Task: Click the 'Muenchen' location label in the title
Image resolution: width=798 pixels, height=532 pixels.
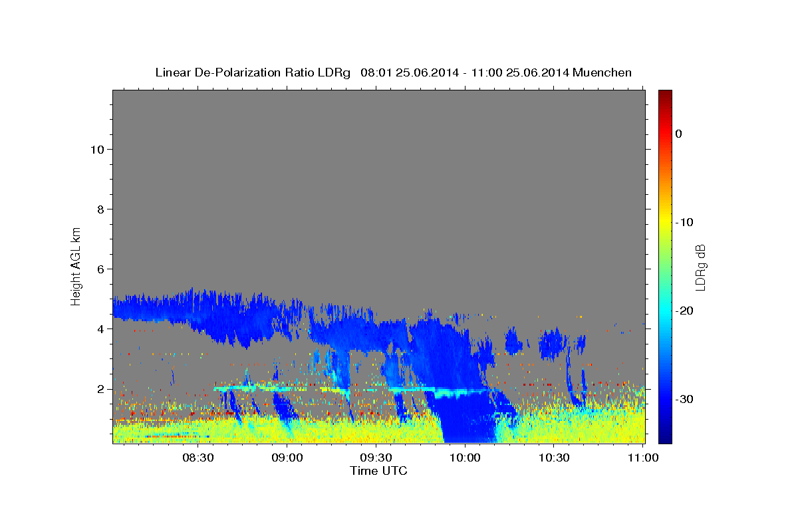Action: point(602,72)
